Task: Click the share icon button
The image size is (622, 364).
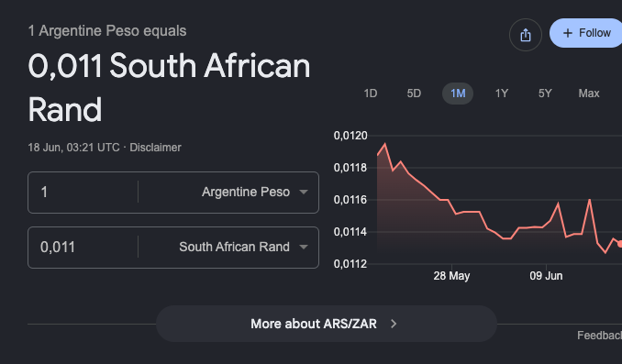Action: click(x=525, y=35)
